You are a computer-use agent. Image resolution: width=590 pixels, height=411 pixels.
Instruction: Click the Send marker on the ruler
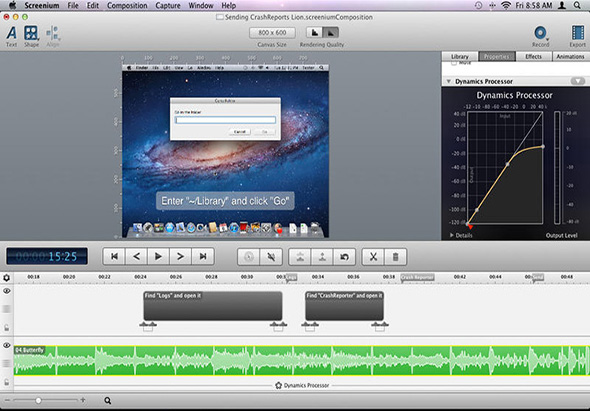[x=538, y=277]
